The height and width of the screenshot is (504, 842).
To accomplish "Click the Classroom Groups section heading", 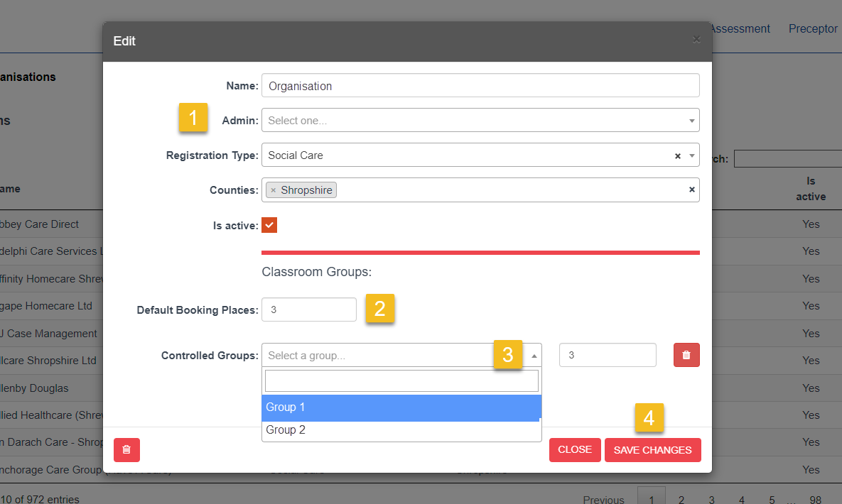I will (x=316, y=272).
